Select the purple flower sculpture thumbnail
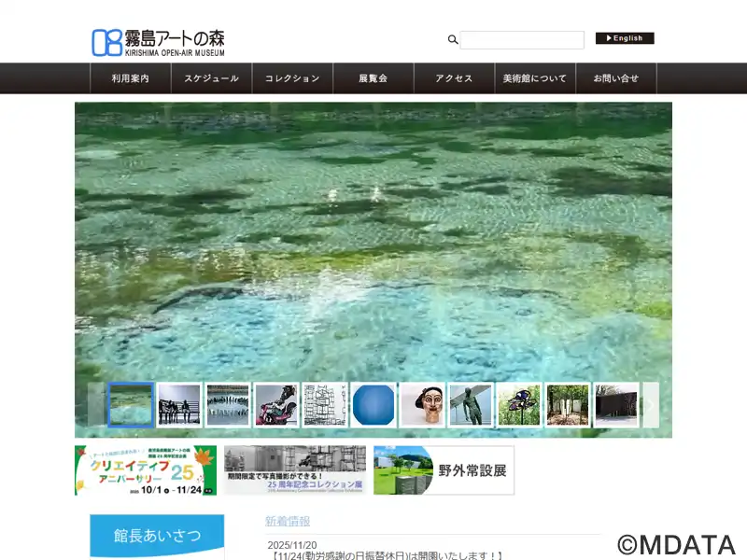This screenshot has height=560, width=747. 519,405
